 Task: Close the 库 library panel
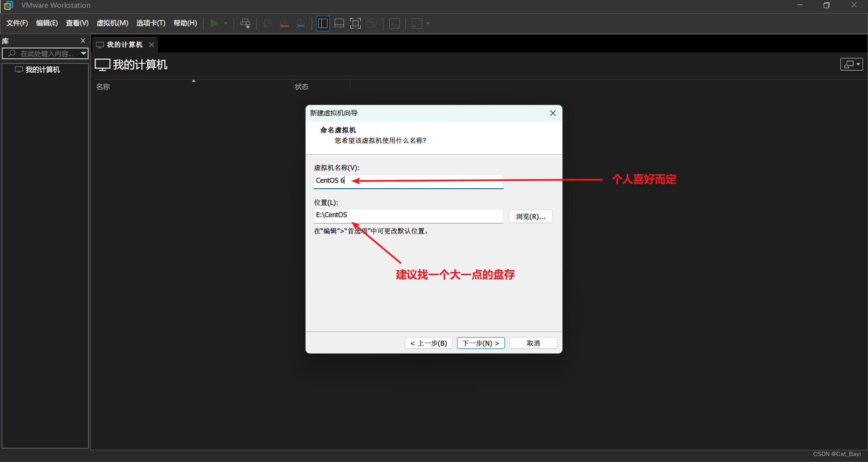click(x=83, y=41)
